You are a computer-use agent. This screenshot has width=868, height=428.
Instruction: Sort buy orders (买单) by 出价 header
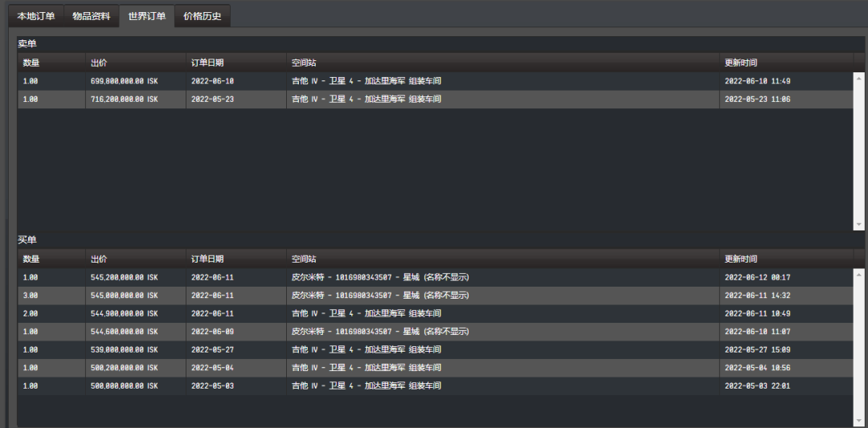point(136,259)
